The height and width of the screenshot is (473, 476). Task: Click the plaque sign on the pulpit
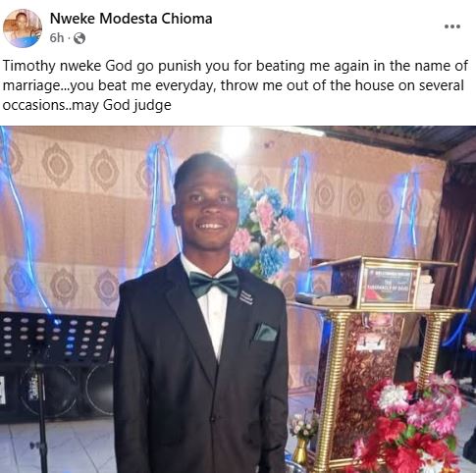[x=389, y=285]
